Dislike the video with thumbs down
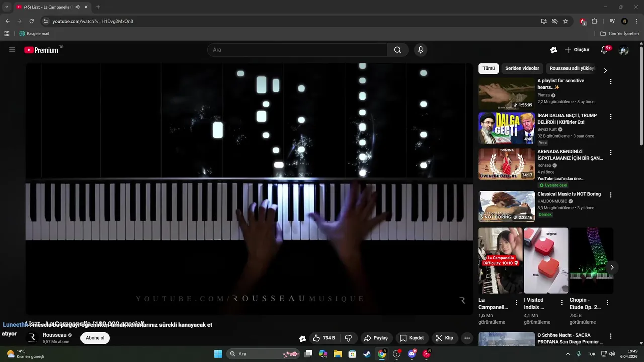 [x=348, y=338]
